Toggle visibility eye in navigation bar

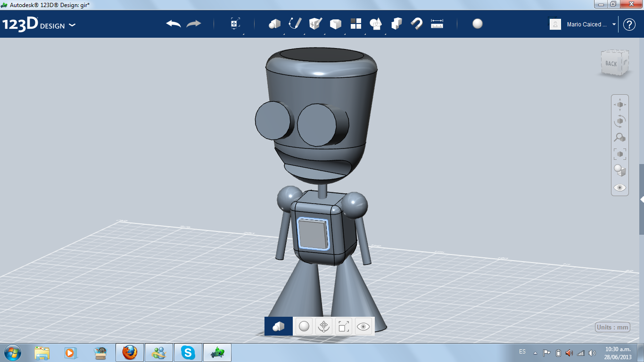click(620, 188)
